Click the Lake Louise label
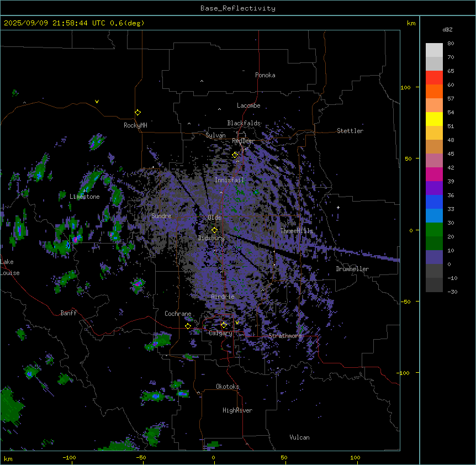476x465 pixels. click(10, 267)
